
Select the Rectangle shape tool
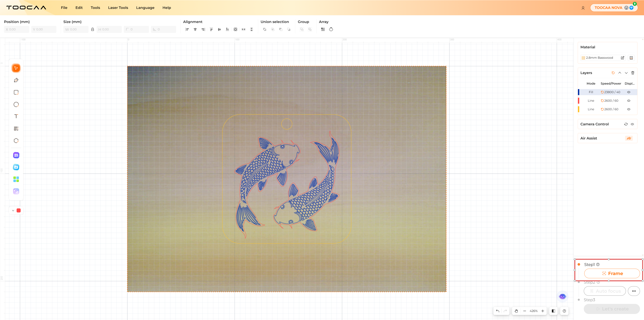(16, 92)
